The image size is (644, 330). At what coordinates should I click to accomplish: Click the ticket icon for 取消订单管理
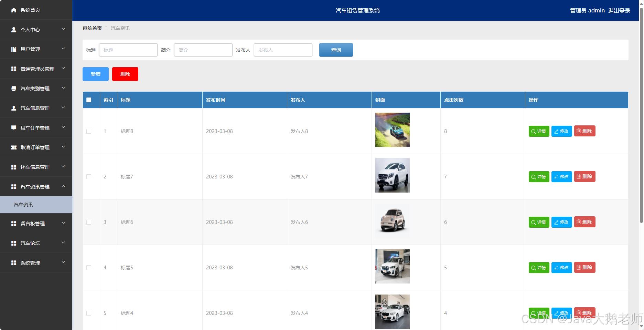(14, 147)
